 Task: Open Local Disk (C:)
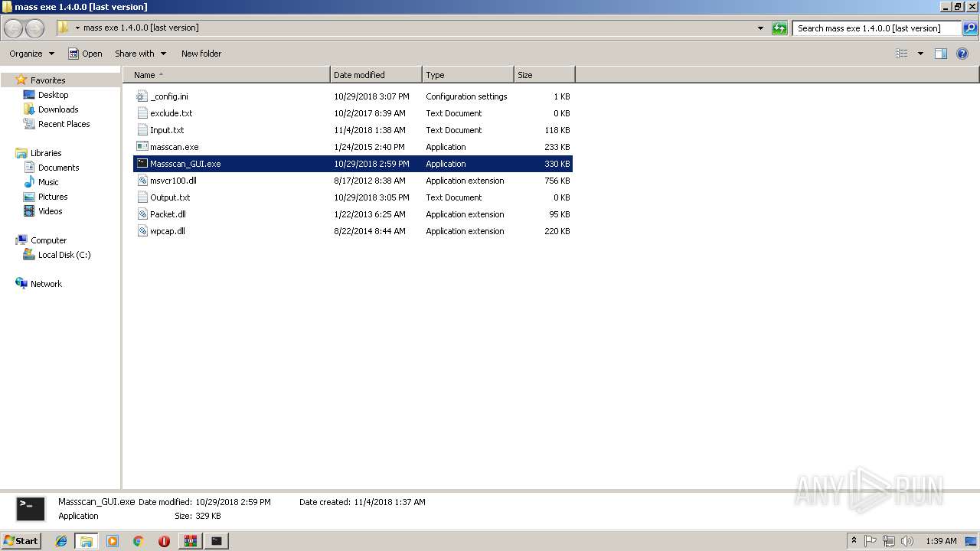click(64, 255)
